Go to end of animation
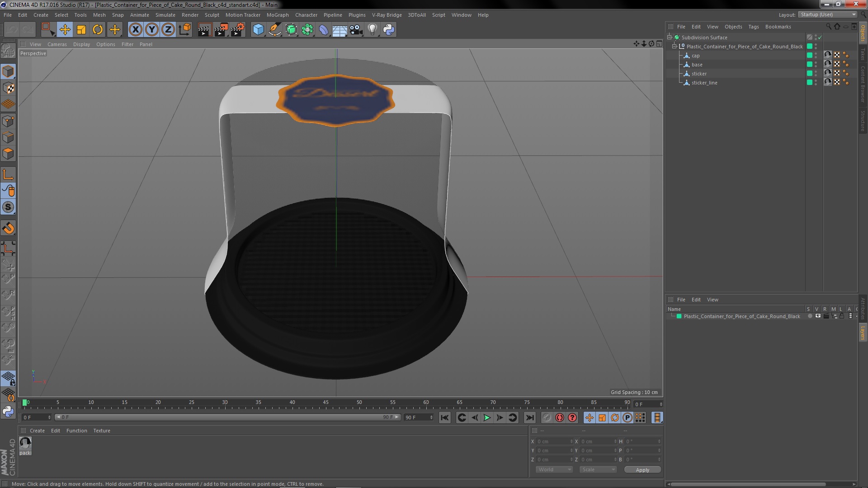The width and height of the screenshot is (868, 488). [x=530, y=418]
